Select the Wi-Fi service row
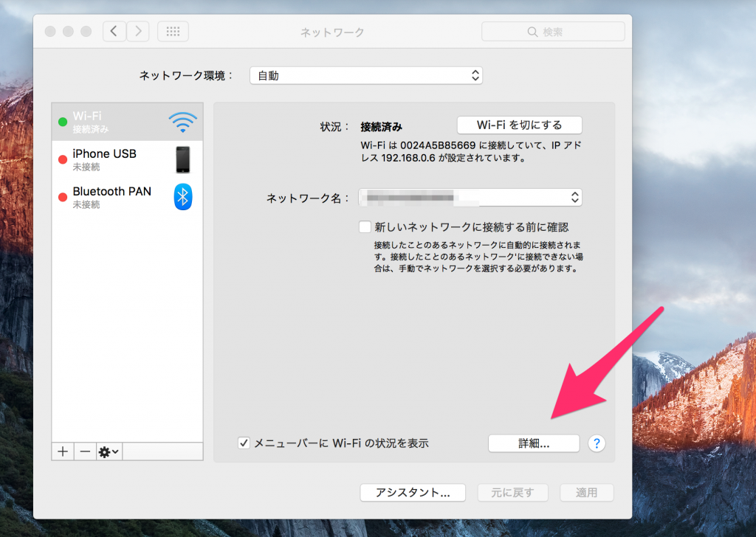The height and width of the screenshot is (537, 756). click(127, 122)
